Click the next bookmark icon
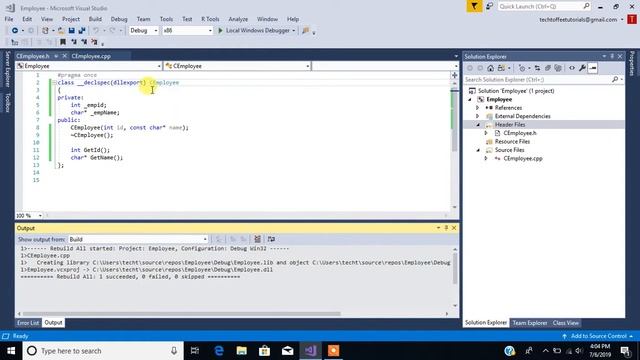Image resolution: width=640 pixels, height=360 pixels. [x=84, y=42]
